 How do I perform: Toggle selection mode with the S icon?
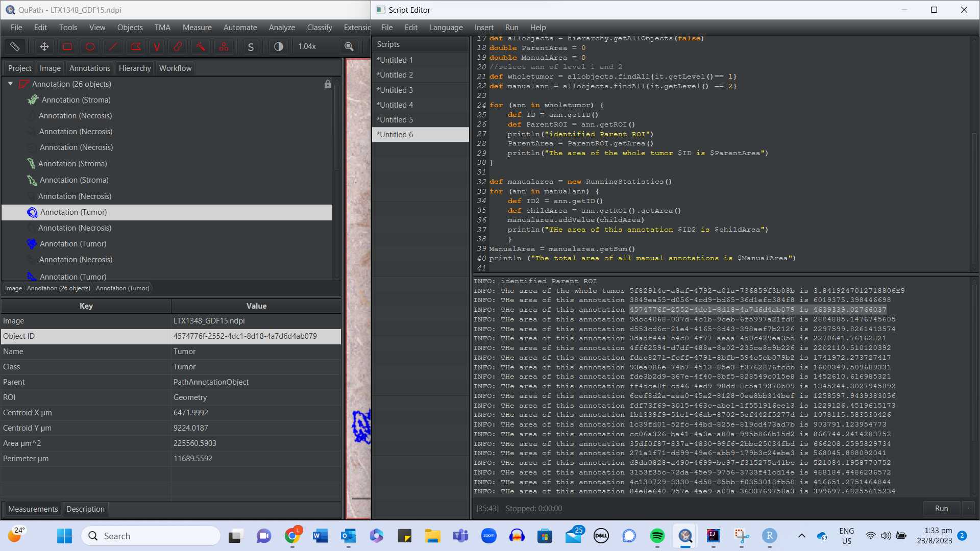[250, 46]
